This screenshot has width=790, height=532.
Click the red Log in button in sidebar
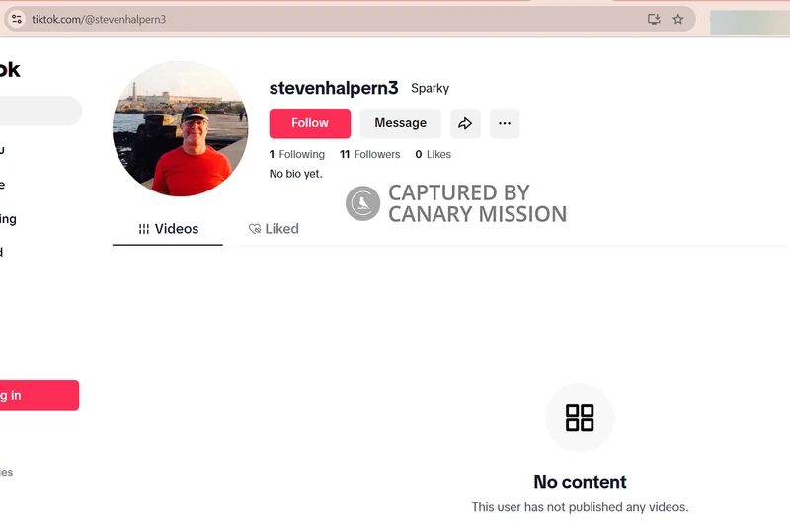pyautogui.click(x=39, y=395)
